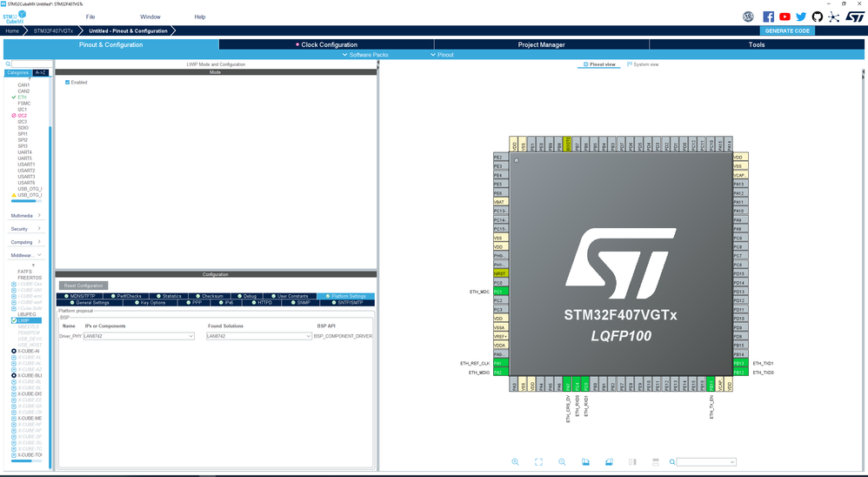This screenshot has width=868, height=477.
Task: Expand the Software Packs menu
Action: (x=365, y=55)
